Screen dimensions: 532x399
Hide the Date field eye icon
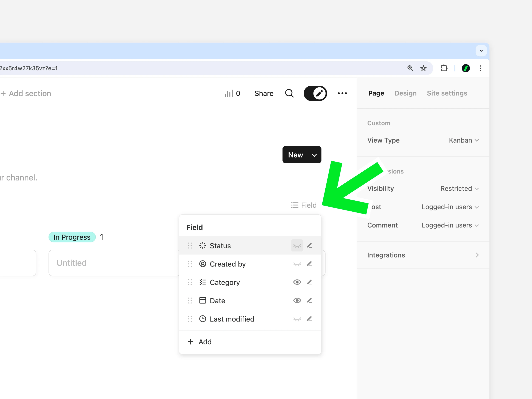(x=297, y=301)
